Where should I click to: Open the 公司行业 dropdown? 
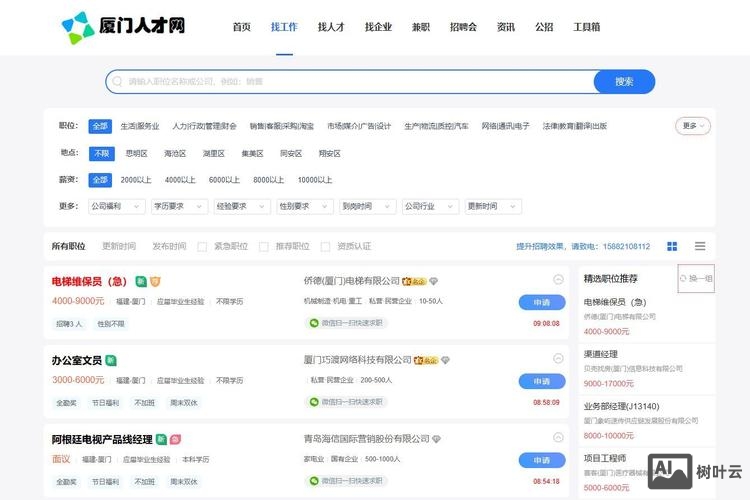[x=430, y=206]
